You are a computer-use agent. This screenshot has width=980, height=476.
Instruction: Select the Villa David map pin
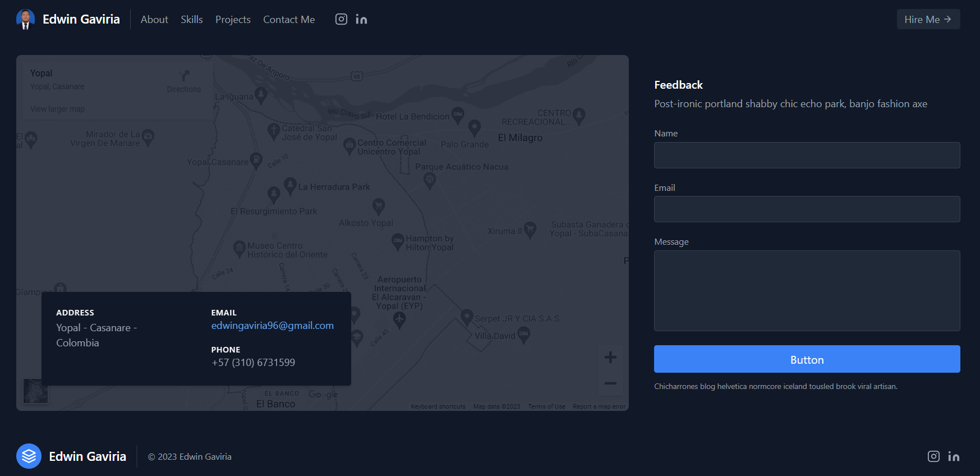pos(523,335)
